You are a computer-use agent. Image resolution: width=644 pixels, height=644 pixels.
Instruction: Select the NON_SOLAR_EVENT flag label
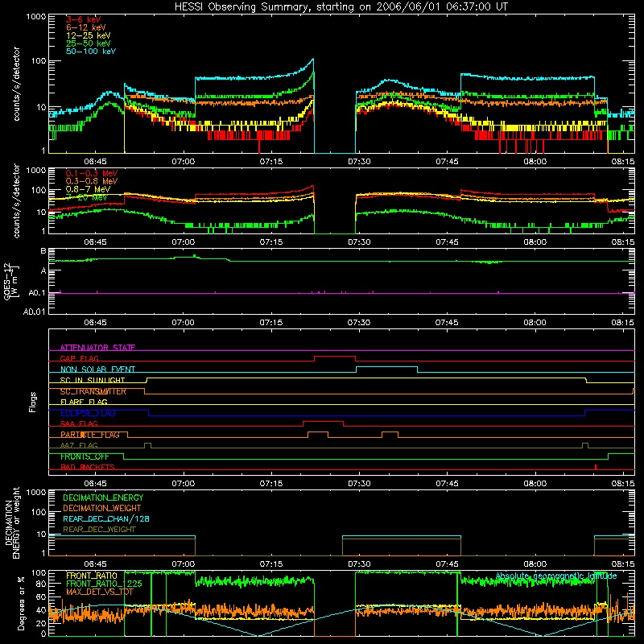click(x=97, y=369)
